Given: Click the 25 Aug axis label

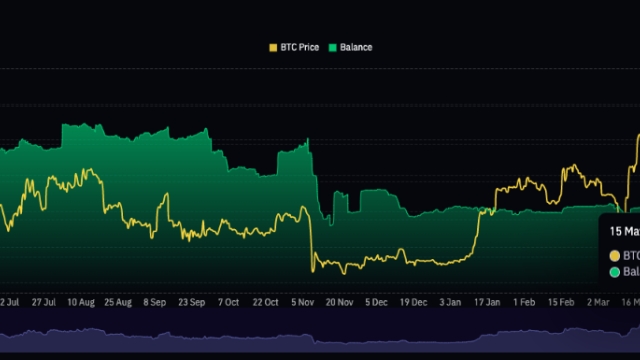Looking at the screenshot, I should pyautogui.click(x=118, y=302).
